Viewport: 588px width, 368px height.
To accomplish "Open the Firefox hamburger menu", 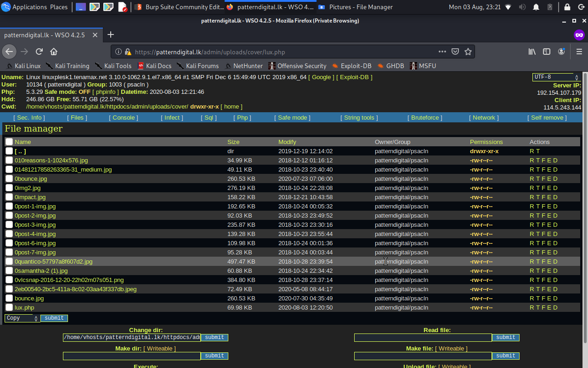I will point(579,52).
